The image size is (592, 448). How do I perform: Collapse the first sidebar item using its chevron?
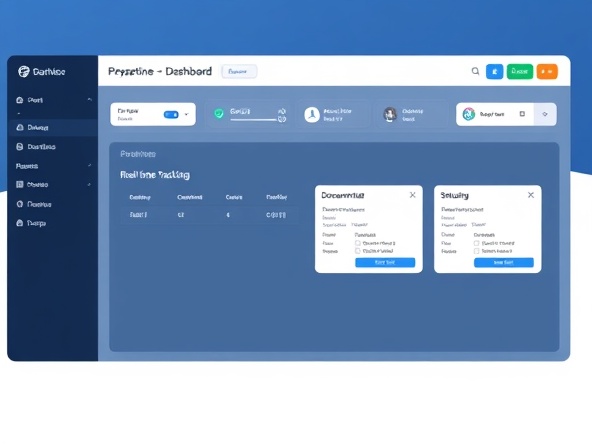coord(89,100)
